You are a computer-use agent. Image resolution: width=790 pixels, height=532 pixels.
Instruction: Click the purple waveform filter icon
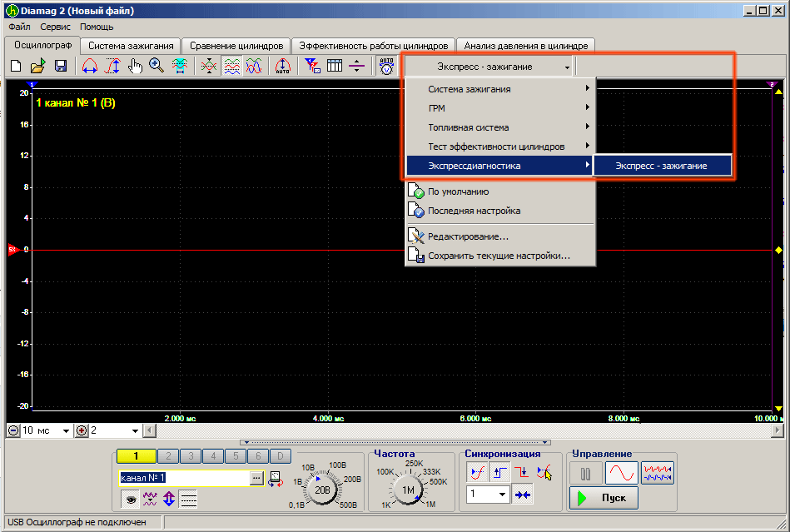(150, 500)
